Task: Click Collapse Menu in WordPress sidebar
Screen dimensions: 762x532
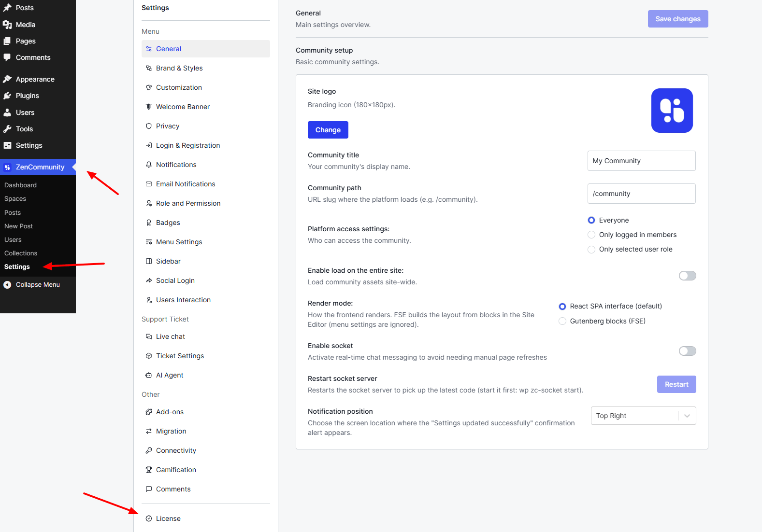Action: [x=38, y=285]
